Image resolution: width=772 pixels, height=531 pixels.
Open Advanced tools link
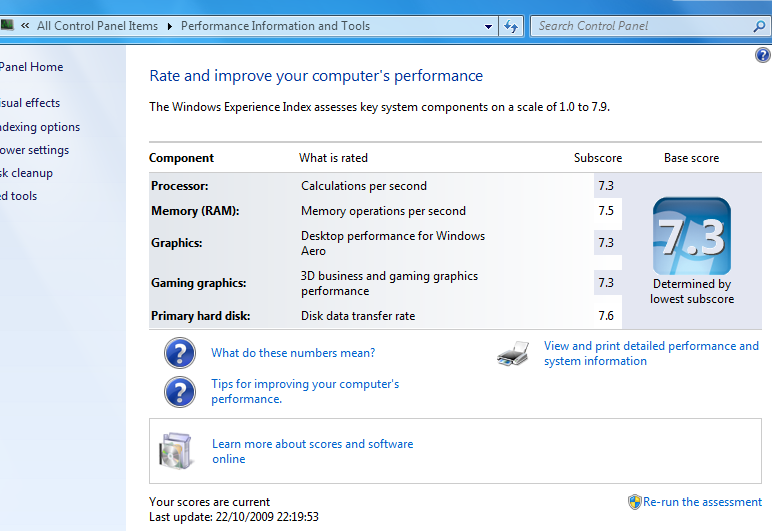pyautogui.click(x=18, y=196)
